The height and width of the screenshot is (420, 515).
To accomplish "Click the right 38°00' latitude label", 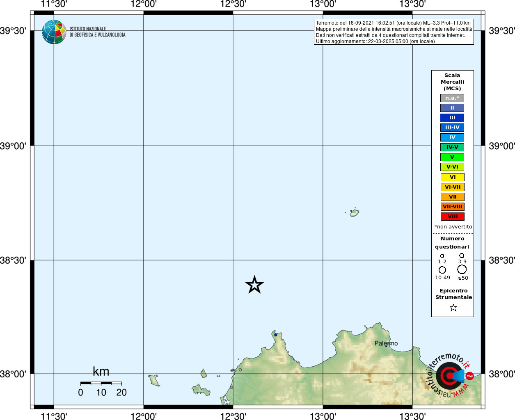I will (502, 374).
